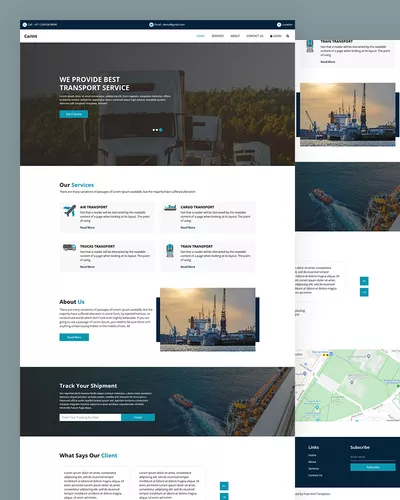400x500 pixels.
Task: Click the train icon in the main page's services grid
Action: pos(170,251)
